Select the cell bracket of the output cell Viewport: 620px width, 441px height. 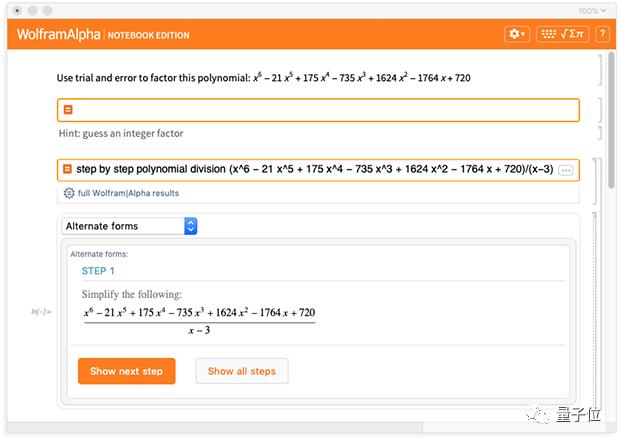(x=594, y=312)
